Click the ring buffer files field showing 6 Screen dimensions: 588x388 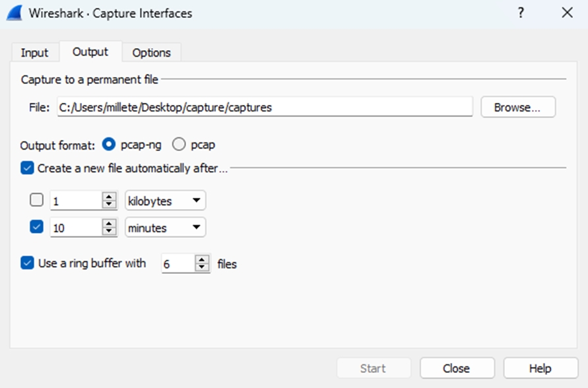pos(178,263)
